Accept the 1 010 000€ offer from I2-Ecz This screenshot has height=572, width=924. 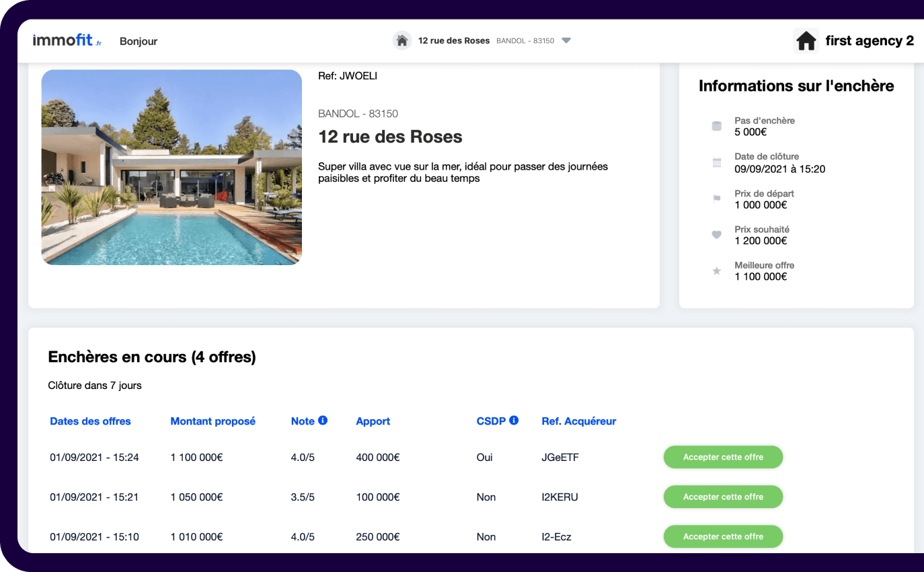[723, 536]
